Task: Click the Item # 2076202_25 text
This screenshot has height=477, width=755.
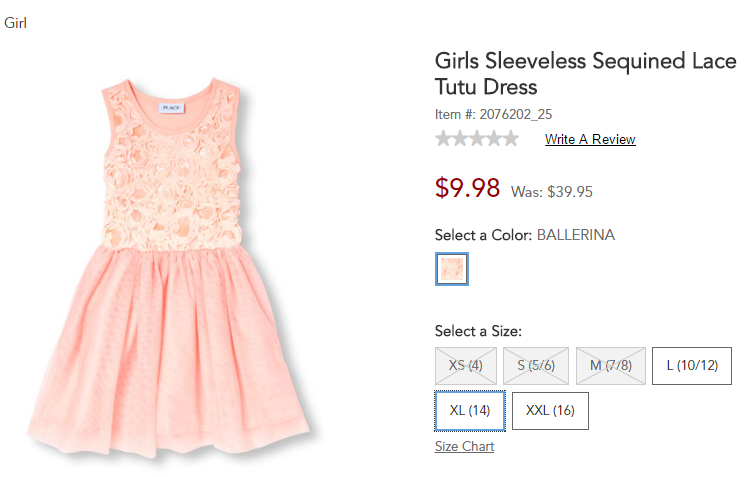Action: point(494,114)
